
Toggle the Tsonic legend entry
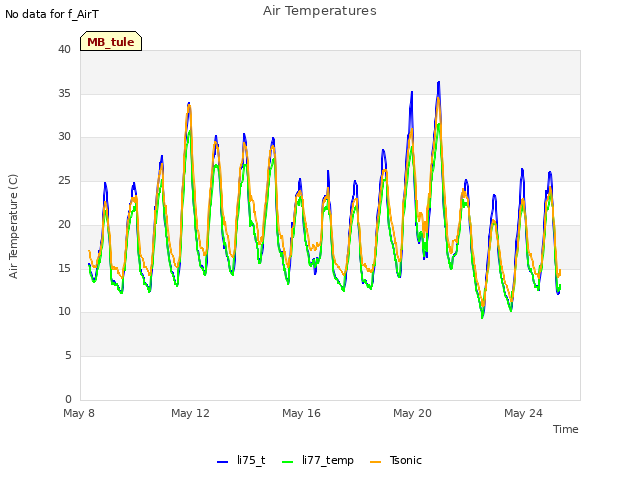point(396,461)
